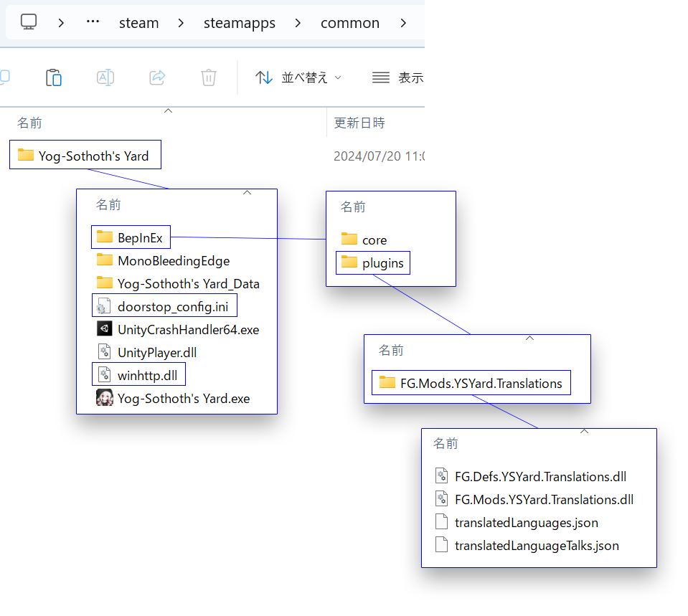
Task: Select the Yog-Sothoth's Yard.exe game icon
Action: tap(105, 397)
